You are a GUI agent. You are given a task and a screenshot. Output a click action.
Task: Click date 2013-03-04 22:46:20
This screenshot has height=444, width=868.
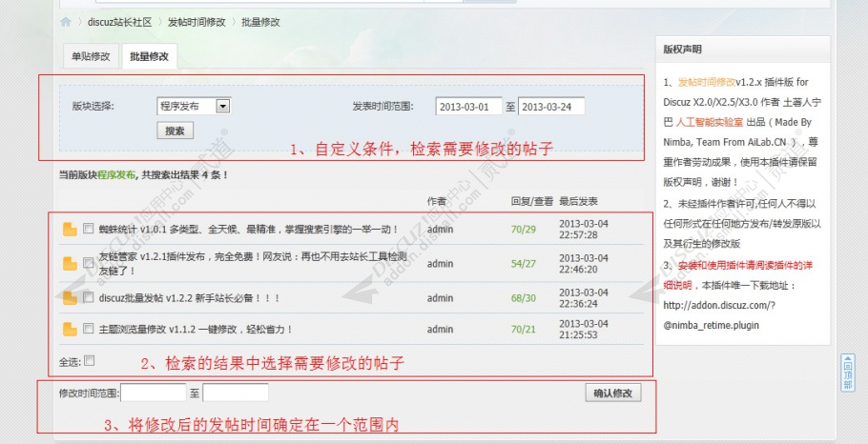click(584, 264)
